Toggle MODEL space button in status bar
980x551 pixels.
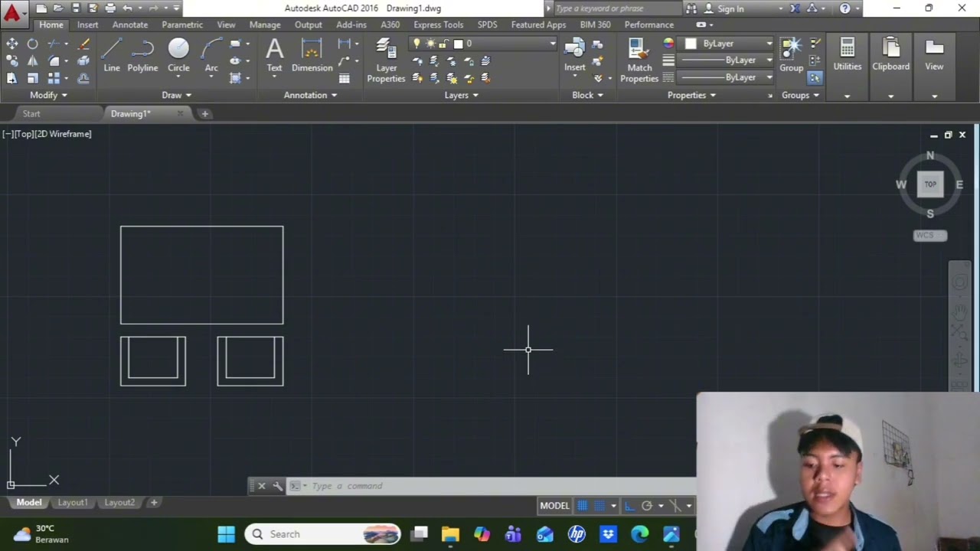[x=554, y=506]
